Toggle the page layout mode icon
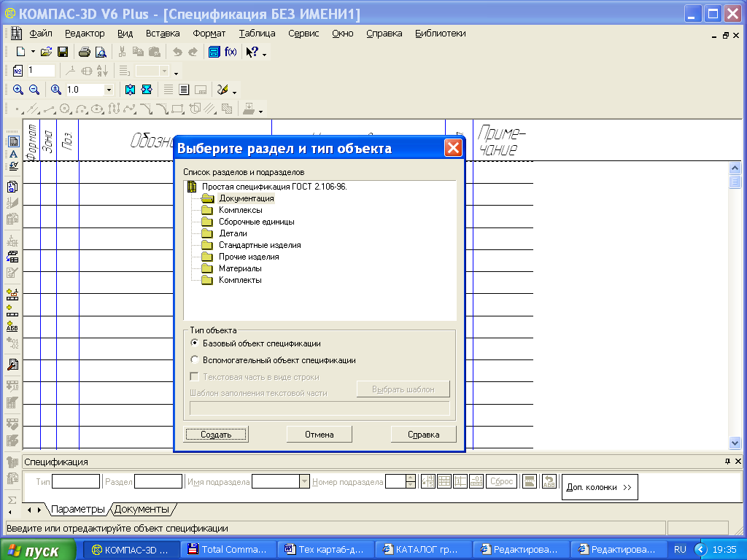Screen dimensions: 747x560 pyautogui.click(x=184, y=90)
